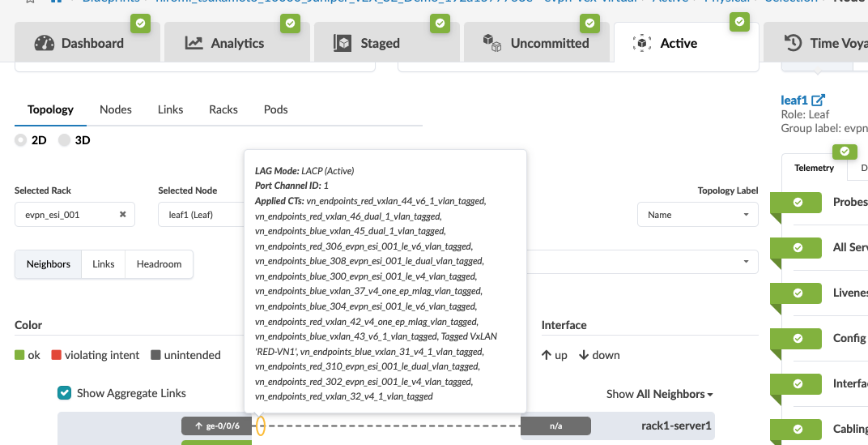This screenshot has height=445, width=868.
Task: Clear the evpn_esi_001 rack selection
Action: [123, 215]
